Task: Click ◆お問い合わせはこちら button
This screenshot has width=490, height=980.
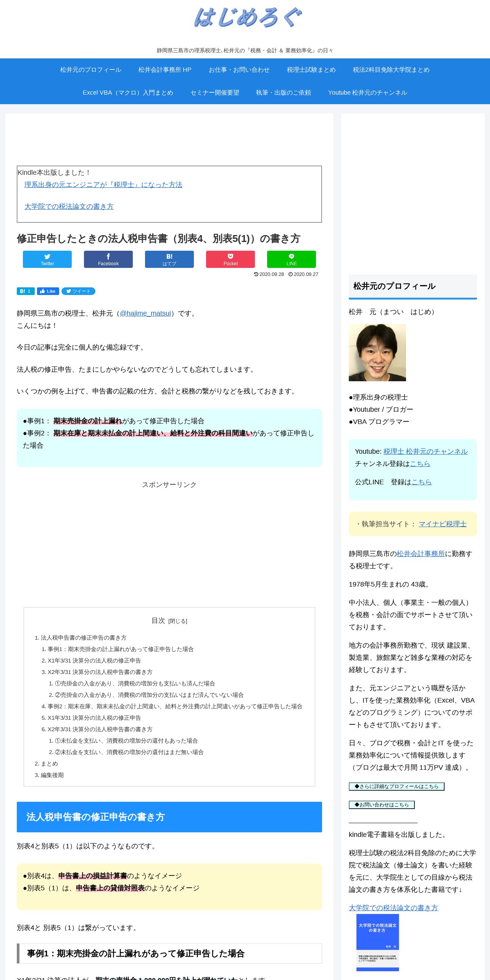Action: click(382, 805)
